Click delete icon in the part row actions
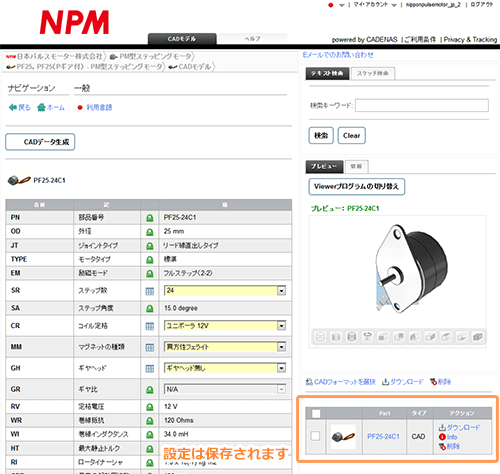Screen dimensions: 500x474 [x=442, y=447]
